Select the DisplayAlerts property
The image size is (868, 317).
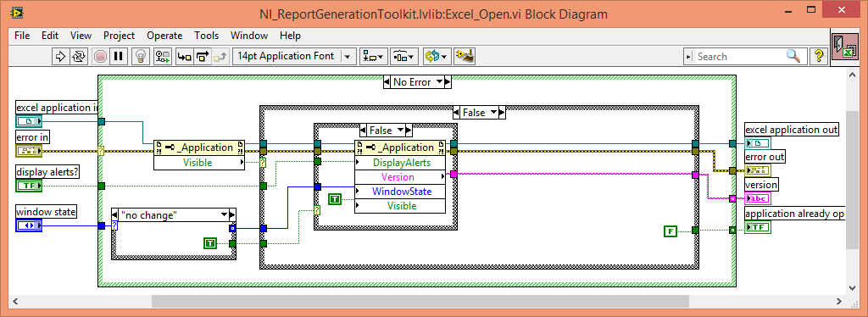click(400, 163)
